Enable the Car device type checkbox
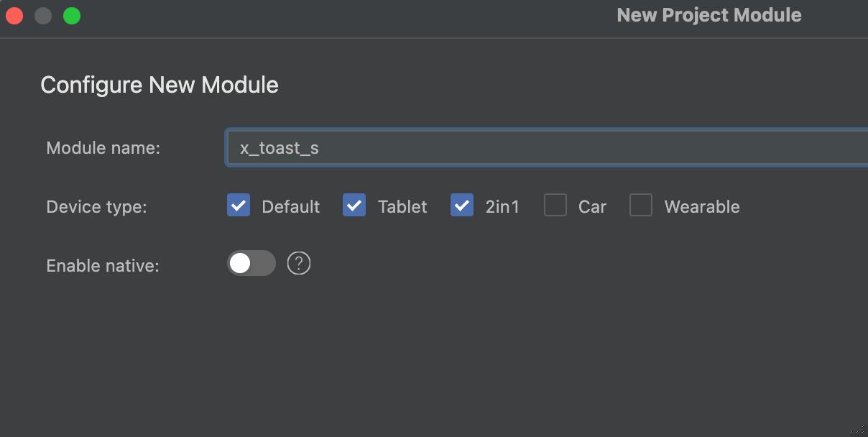This screenshot has height=437, width=868. tap(555, 206)
